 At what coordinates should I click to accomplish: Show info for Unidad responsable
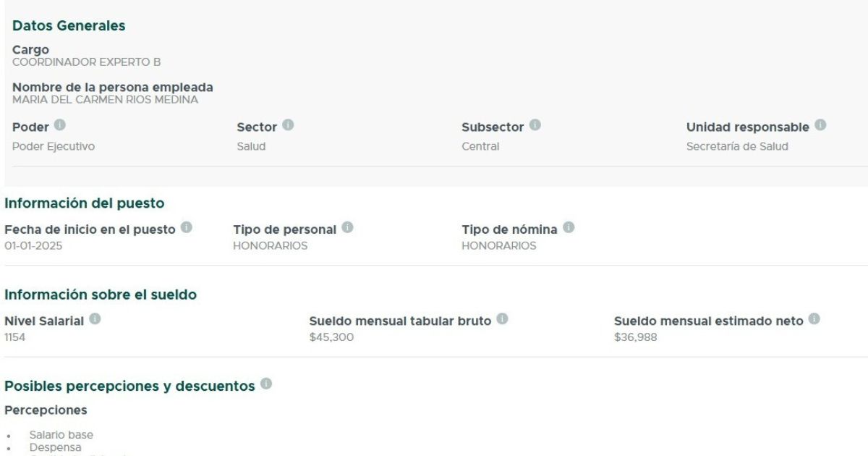[x=820, y=126]
